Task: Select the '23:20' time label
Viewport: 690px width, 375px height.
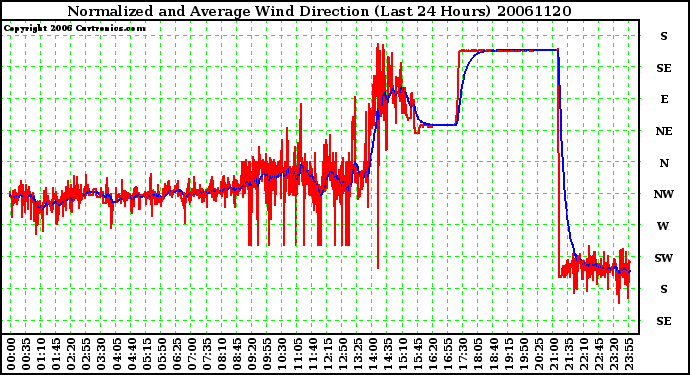Action: [613, 354]
